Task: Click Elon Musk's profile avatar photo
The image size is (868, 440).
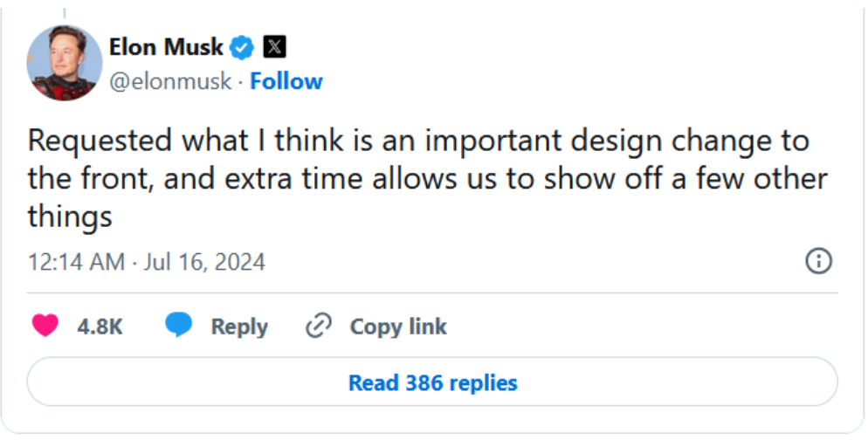Action: coord(65,63)
